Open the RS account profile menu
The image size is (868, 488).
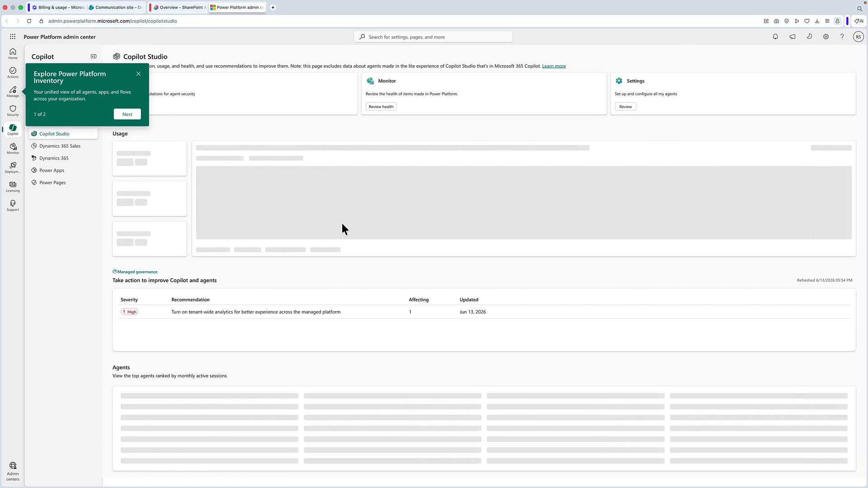[x=858, y=37]
